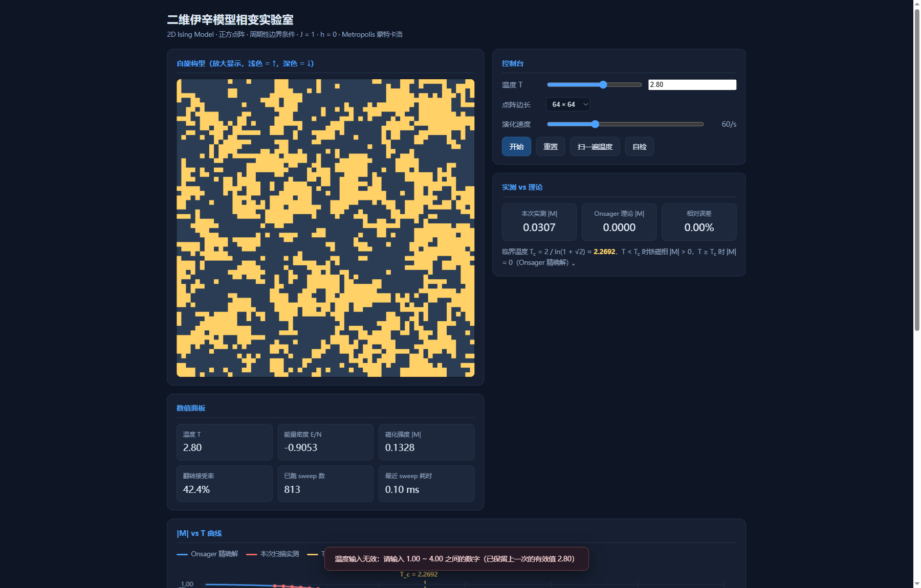Image resolution: width=921 pixels, height=588 pixels.
Task: Click the 数值面板 温度 T value 2.80
Action: 192,447
